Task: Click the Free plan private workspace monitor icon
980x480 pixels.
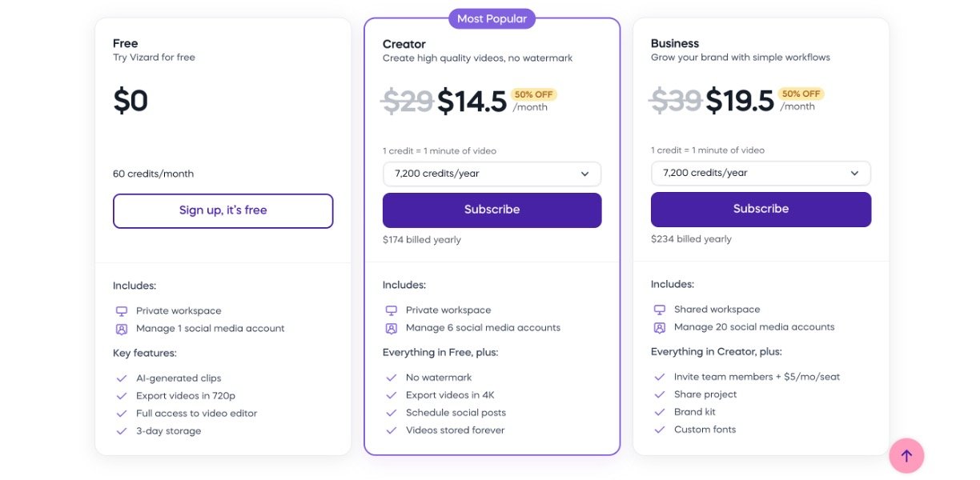Action: coord(122,311)
